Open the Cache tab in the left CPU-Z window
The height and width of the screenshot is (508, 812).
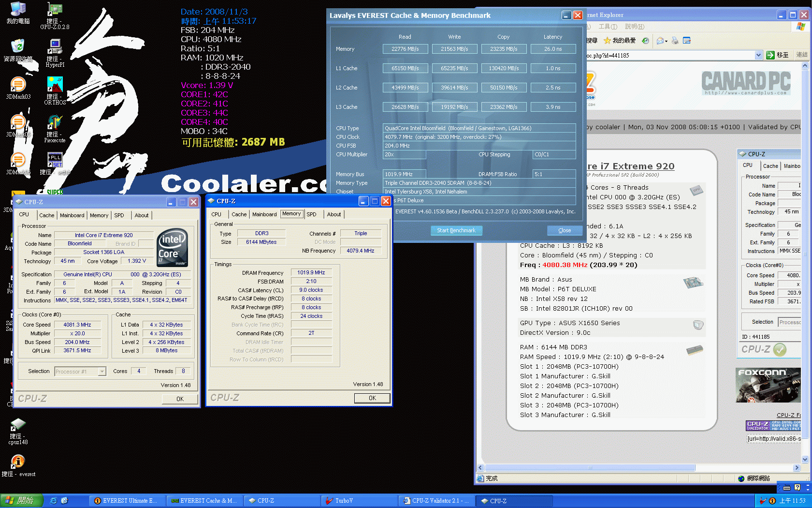[47, 215]
